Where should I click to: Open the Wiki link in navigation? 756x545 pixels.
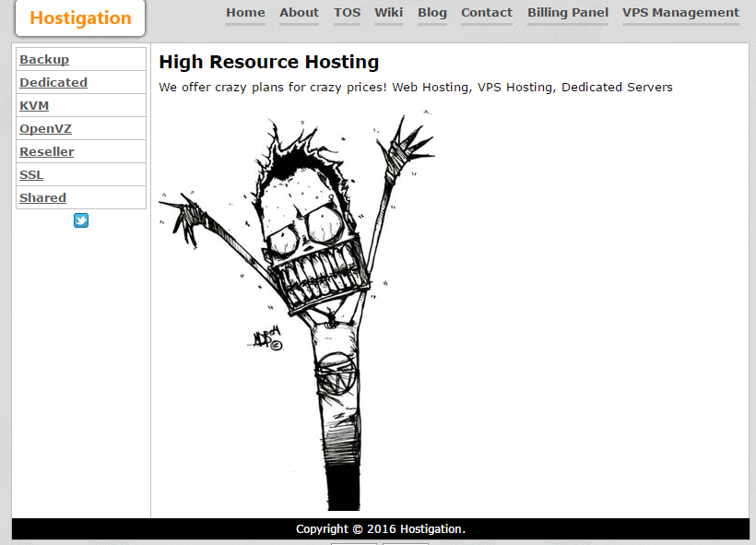coord(388,13)
